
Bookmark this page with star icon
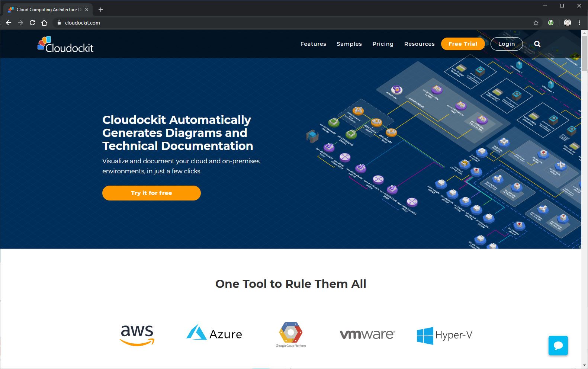536,23
